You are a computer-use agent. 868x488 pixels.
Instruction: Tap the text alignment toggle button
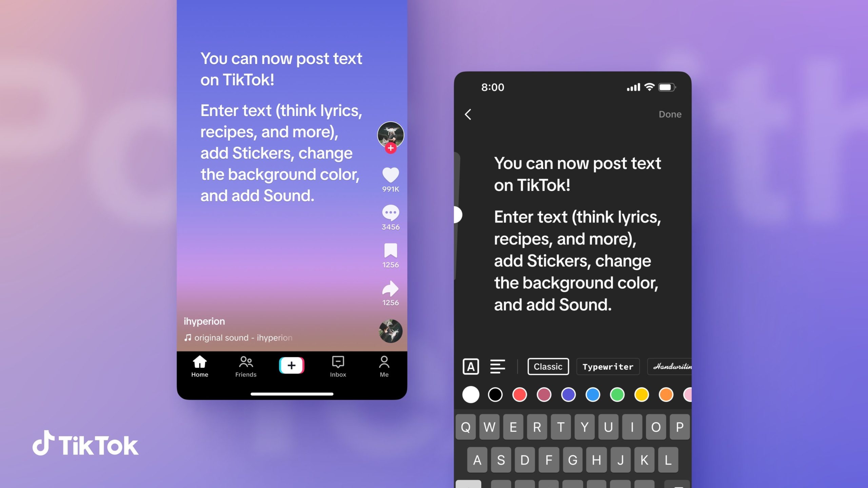[497, 365]
